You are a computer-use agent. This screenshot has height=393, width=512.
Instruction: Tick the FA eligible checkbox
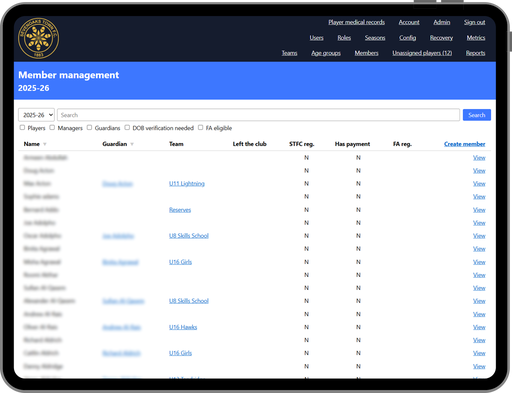click(x=200, y=128)
